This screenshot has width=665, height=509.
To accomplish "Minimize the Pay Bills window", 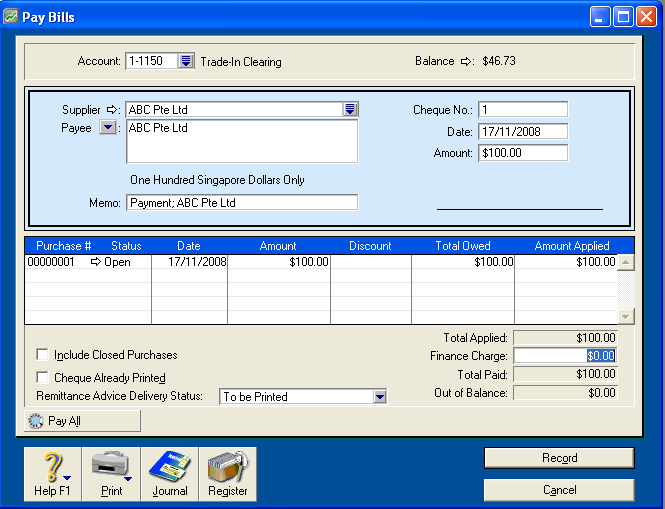I will pyautogui.click(x=600, y=17).
